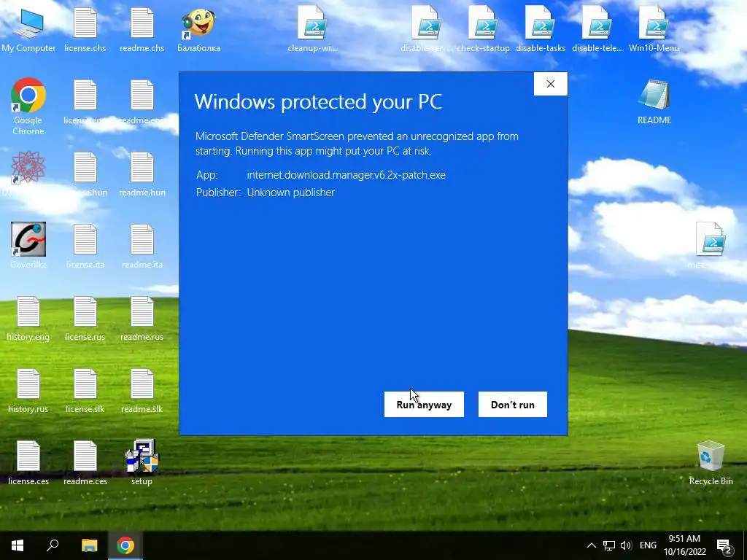
Task: Click the ENG language indicator
Action: [648, 545]
